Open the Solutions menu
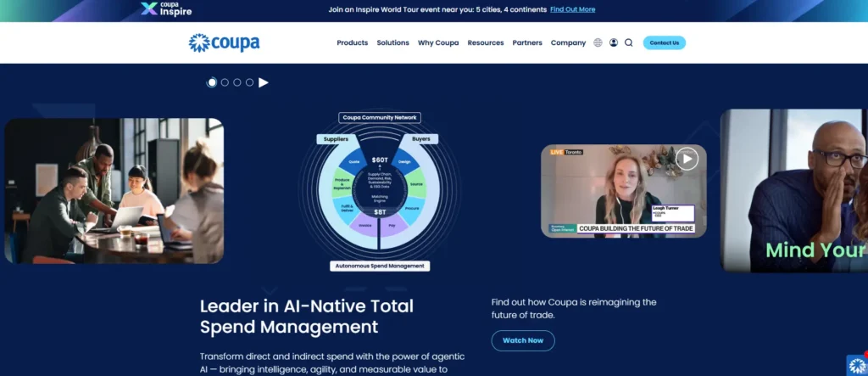This screenshot has height=376, width=868. coord(393,42)
